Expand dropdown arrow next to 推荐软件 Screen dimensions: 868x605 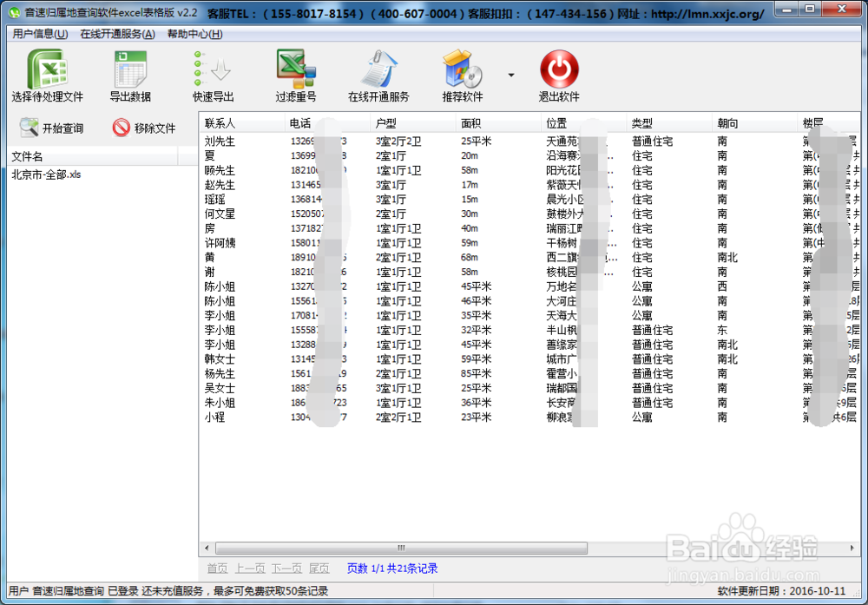click(511, 75)
